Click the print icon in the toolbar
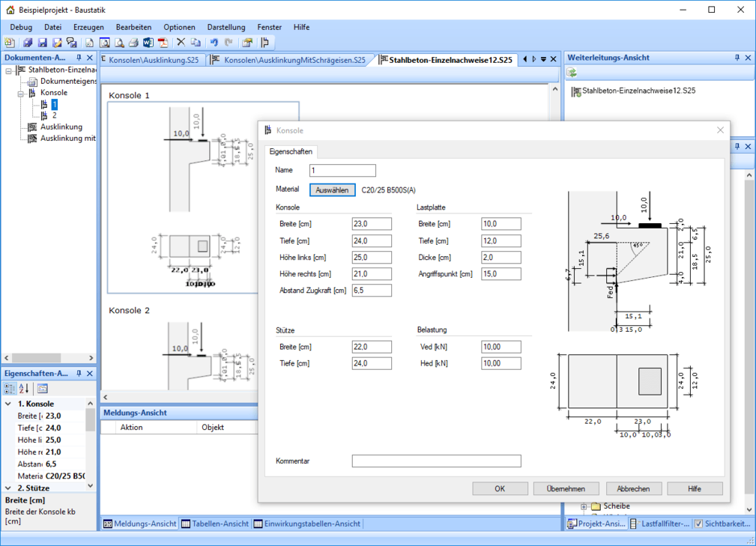The image size is (756, 546). tap(133, 43)
